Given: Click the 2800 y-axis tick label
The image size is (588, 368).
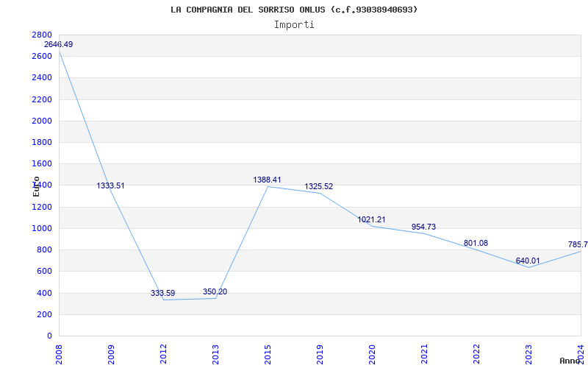Looking at the screenshot, I should 42,35.
